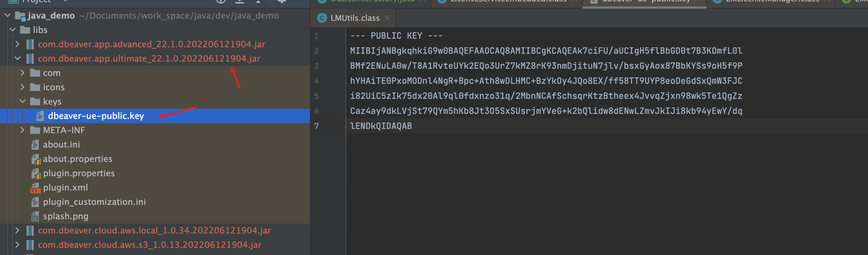Click the '--- PUBLIC KEY ---' header line
The height and width of the screenshot is (255, 868).
tap(396, 36)
